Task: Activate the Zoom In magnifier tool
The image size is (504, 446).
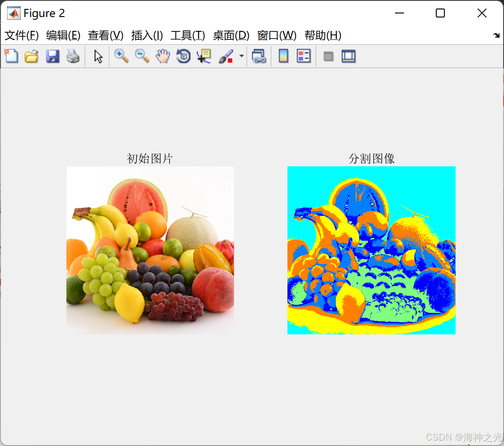Action: click(x=121, y=56)
